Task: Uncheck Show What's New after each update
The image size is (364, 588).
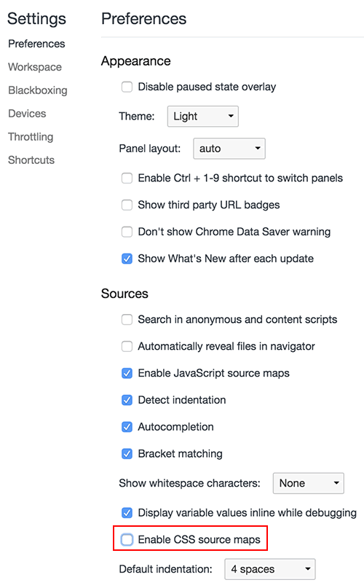Action: [127, 259]
